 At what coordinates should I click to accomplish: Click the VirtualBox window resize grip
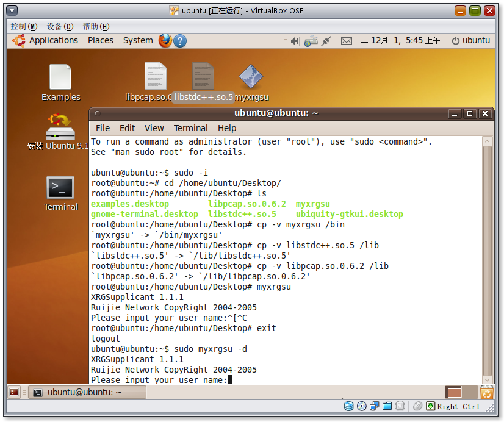(490, 407)
